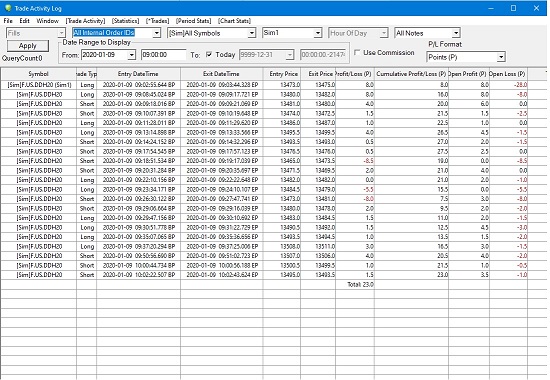Screen dimensions: 550x380
Task: Click exit price 13511.0 cell
Action: click(318, 246)
